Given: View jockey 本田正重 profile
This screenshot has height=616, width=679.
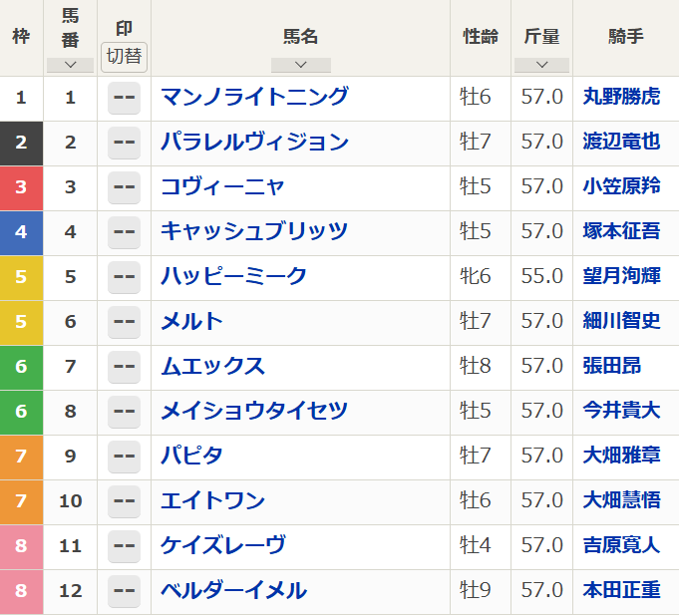Looking at the screenshot, I should pyautogui.click(x=621, y=591).
